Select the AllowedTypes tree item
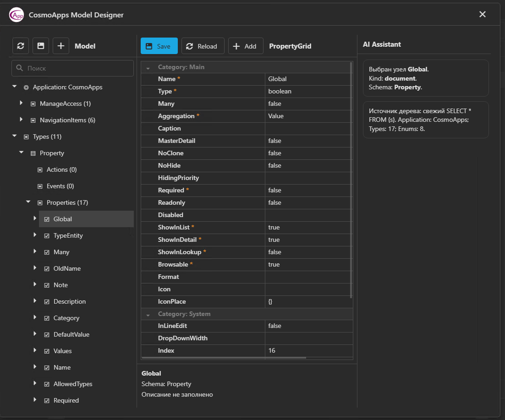 tap(73, 384)
